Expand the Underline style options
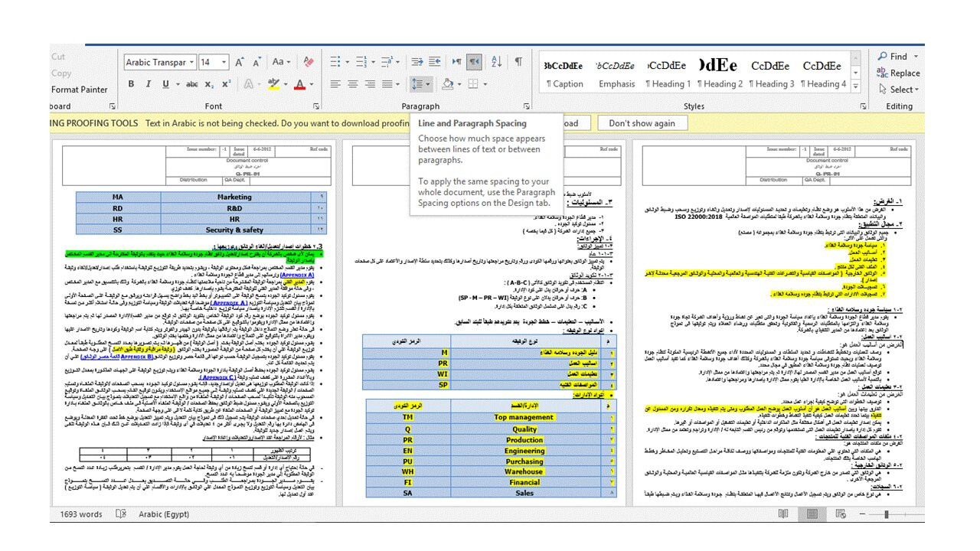The image size is (980, 551). pyautogui.click(x=178, y=83)
